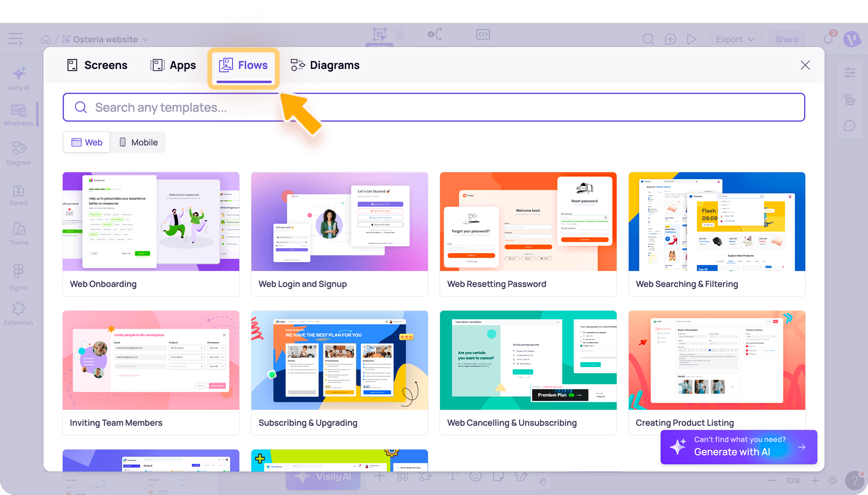Select the Text tool in bottom toolbar

tap(452, 477)
